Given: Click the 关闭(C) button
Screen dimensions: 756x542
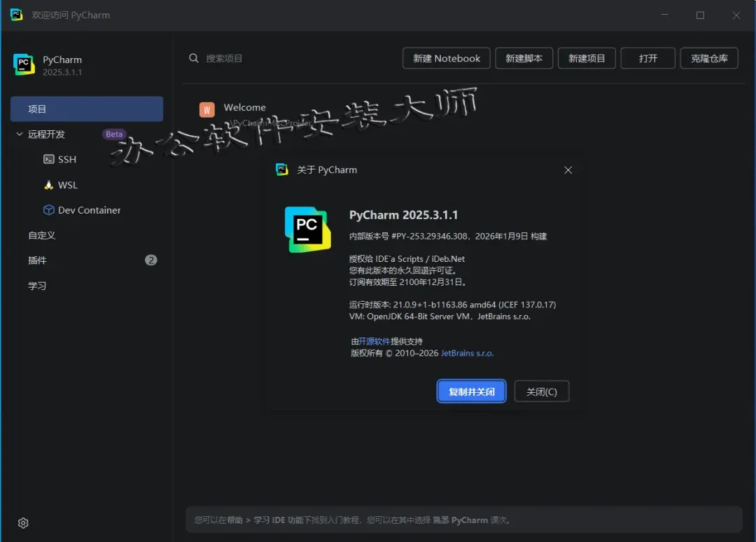Looking at the screenshot, I should point(541,391).
